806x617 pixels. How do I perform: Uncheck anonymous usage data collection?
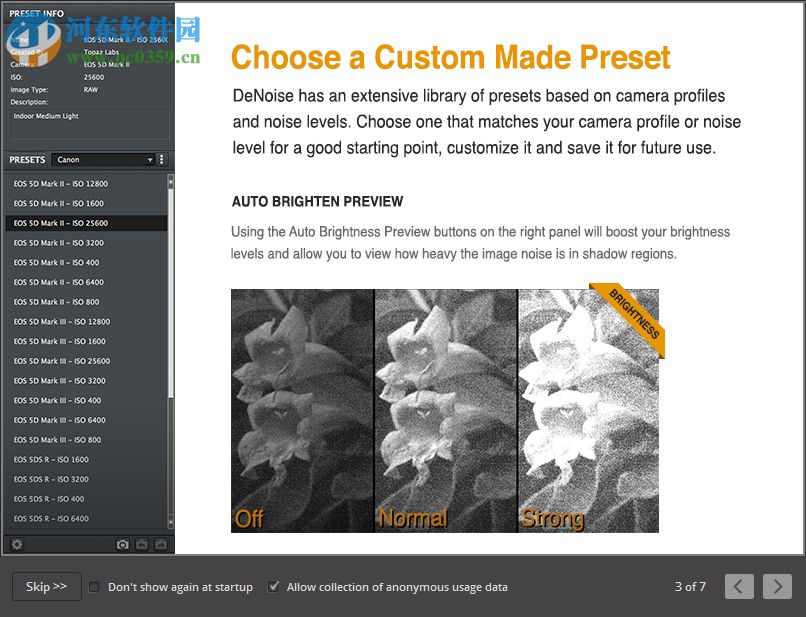coord(273,587)
